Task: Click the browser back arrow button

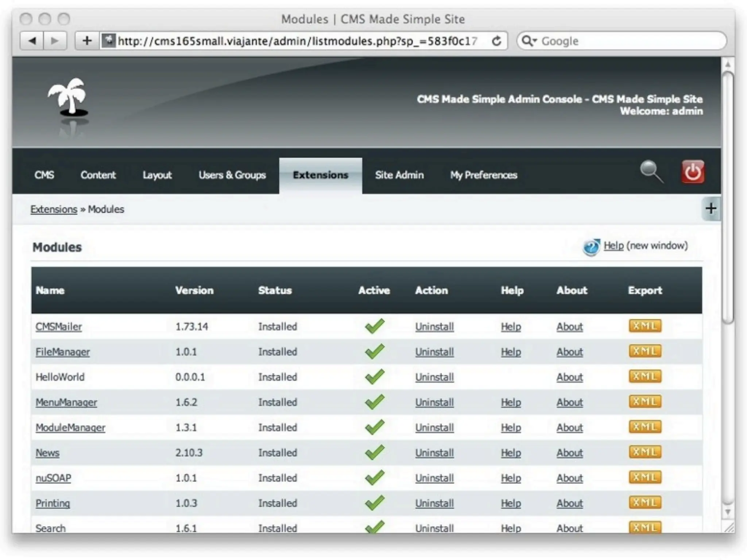Action: (32, 41)
